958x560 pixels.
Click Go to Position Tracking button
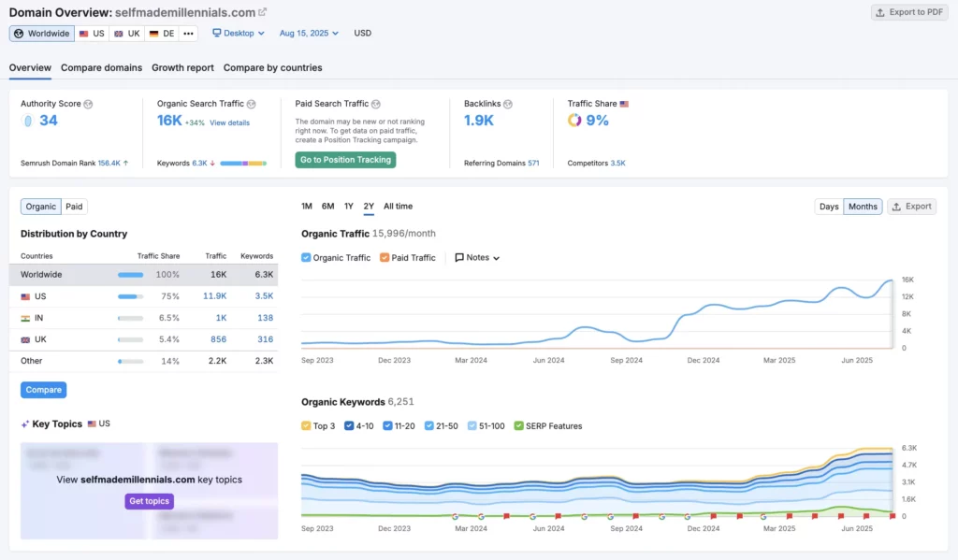345,160
